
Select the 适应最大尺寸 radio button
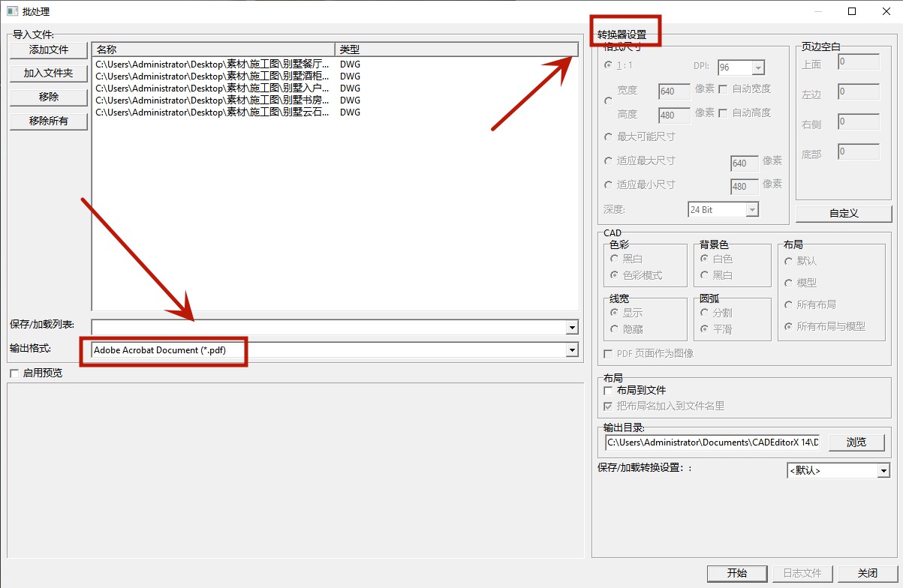[608, 161]
